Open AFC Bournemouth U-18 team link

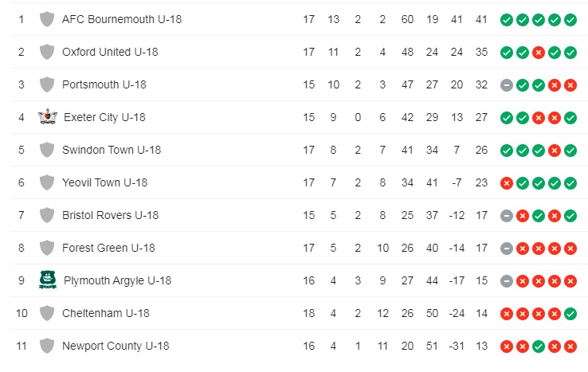[x=122, y=19]
